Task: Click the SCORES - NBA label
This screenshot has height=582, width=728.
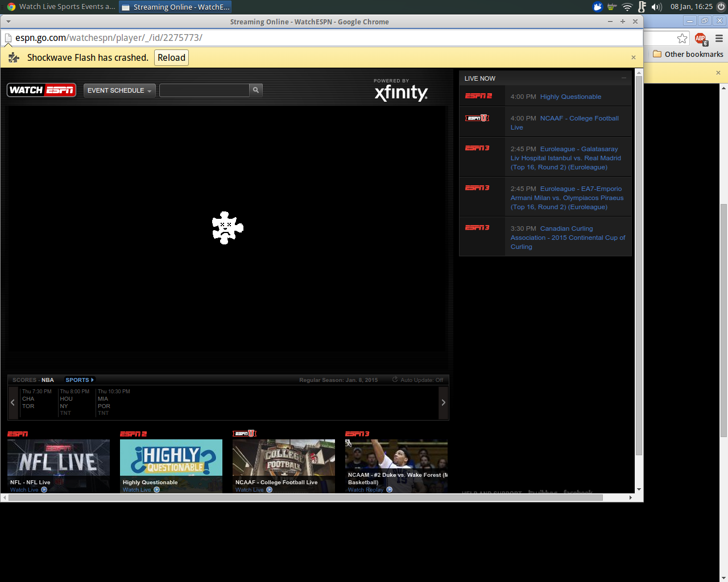Action: pos(33,380)
